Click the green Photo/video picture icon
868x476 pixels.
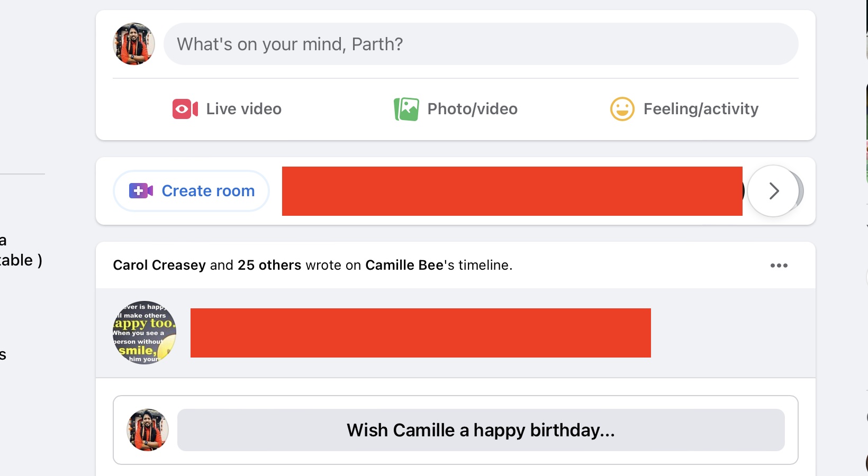tap(406, 109)
